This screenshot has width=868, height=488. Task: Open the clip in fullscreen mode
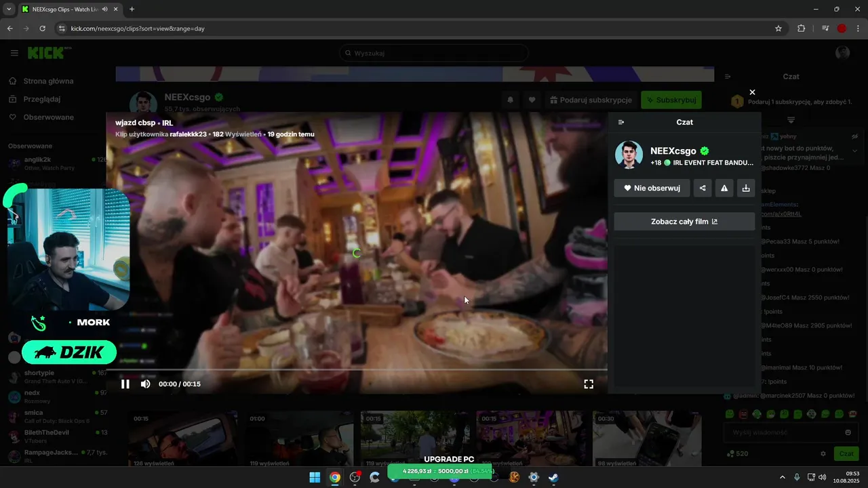(589, 384)
